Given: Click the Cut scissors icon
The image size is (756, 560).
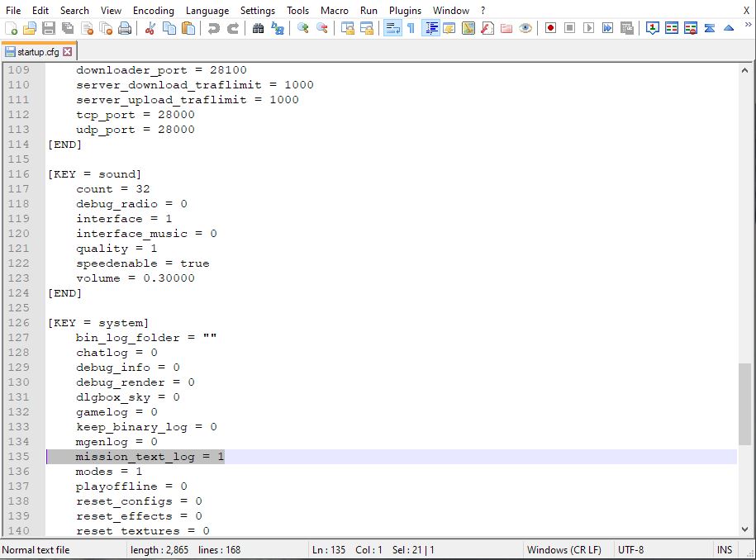Looking at the screenshot, I should click(150, 28).
